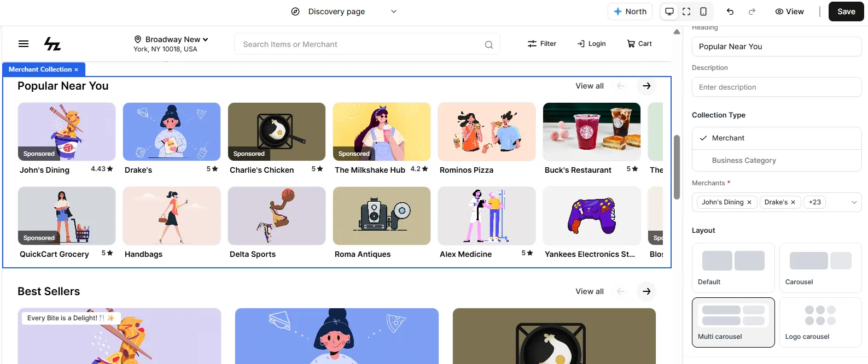868x364 pixels.
Task: Select the Default layout option
Action: [733, 268]
